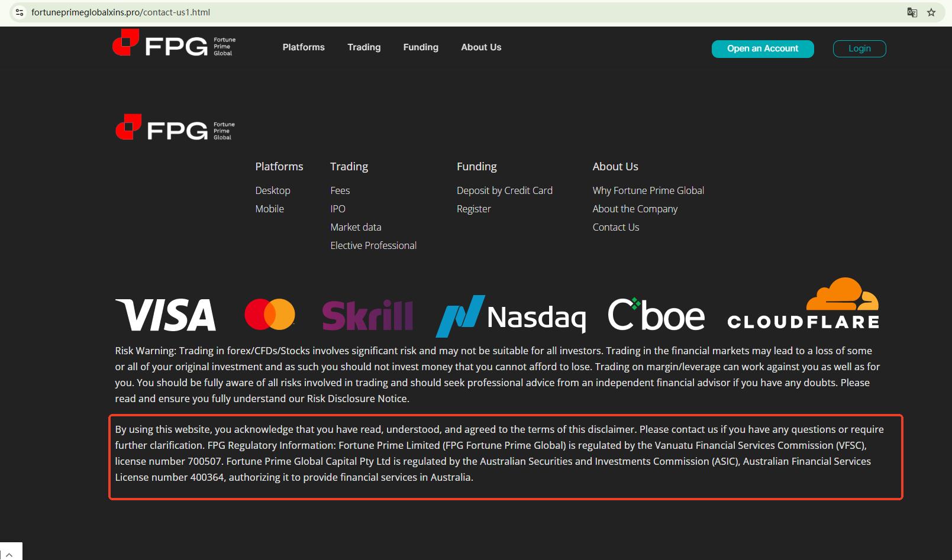952x560 pixels.
Task: Open About the Company link
Action: 635,209
